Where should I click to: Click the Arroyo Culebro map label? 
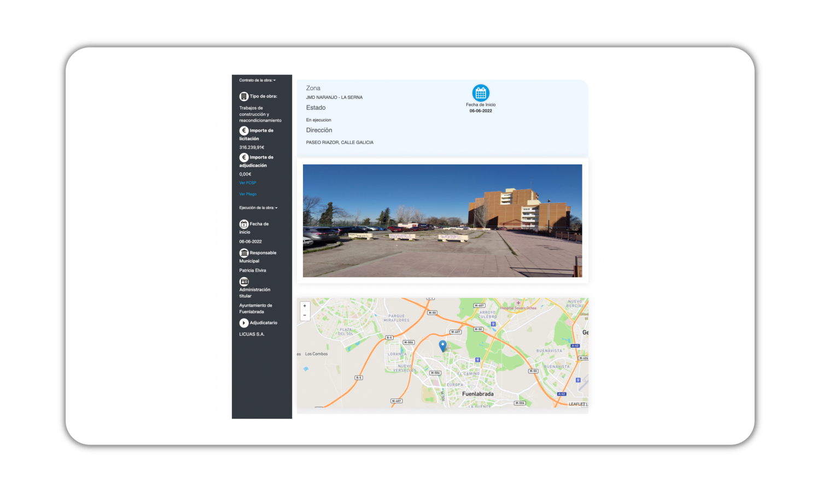488,314
